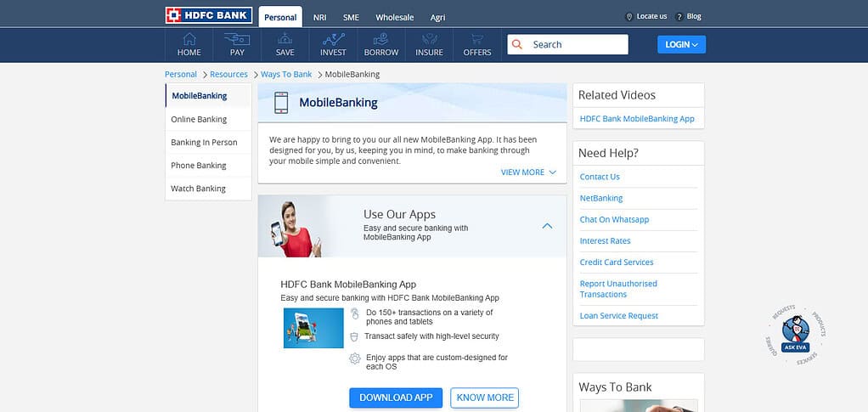
Task: Click the KNOW MORE button
Action: (x=484, y=398)
